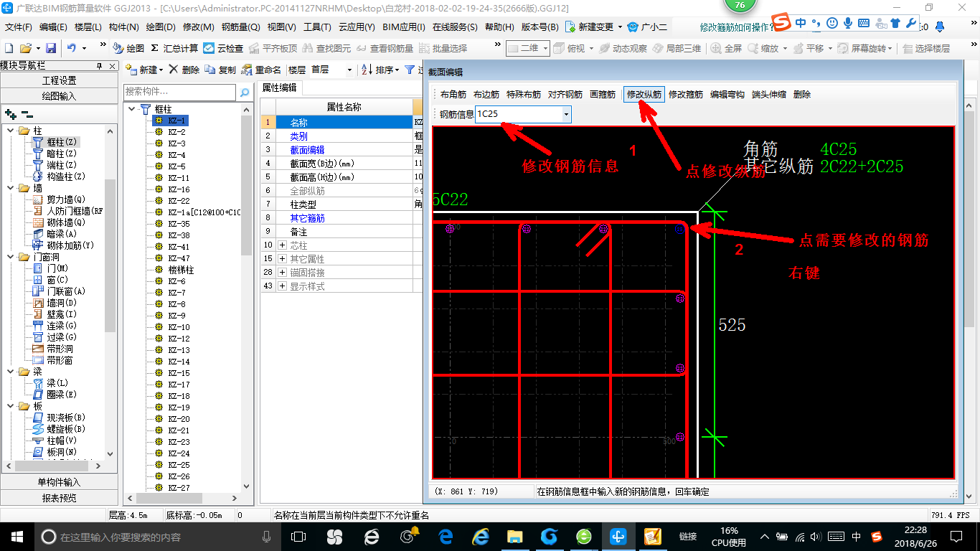Image resolution: width=980 pixels, height=551 pixels.
Task: Click 删除 delete component button
Action: coord(184,70)
